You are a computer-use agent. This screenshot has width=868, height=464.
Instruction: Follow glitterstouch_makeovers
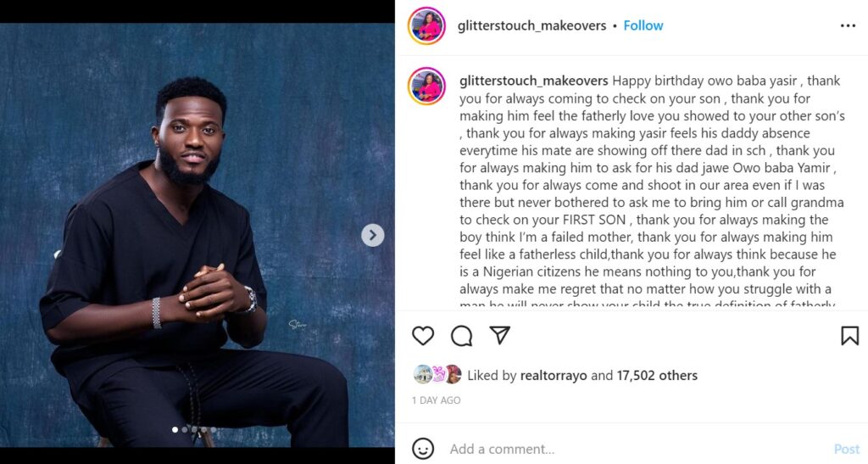pos(643,25)
